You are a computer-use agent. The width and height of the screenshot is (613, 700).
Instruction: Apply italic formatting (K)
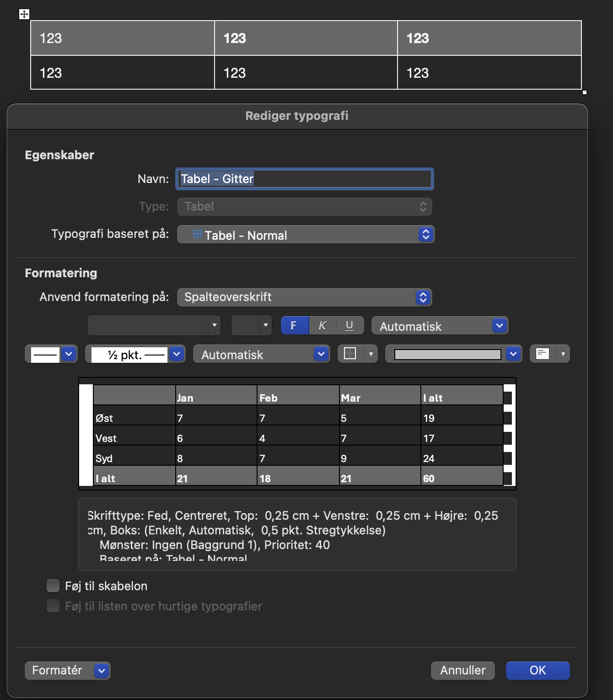tap(322, 325)
